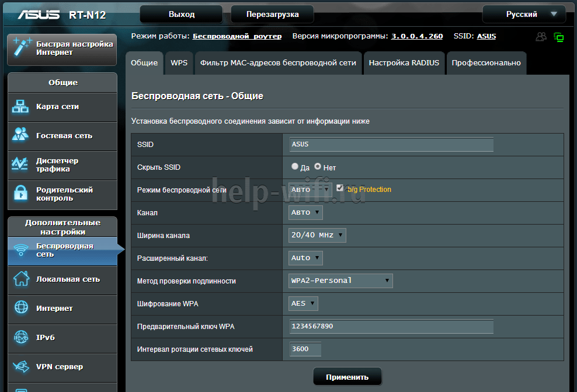Switch to the WPS tab
The height and width of the screenshot is (392, 577).
click(x=179, y=63)
